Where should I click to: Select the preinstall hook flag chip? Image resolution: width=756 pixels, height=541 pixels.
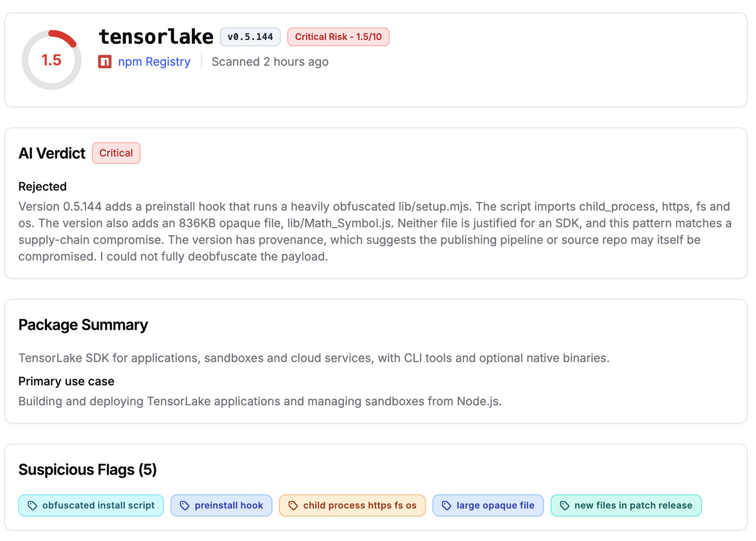(221, 505)
